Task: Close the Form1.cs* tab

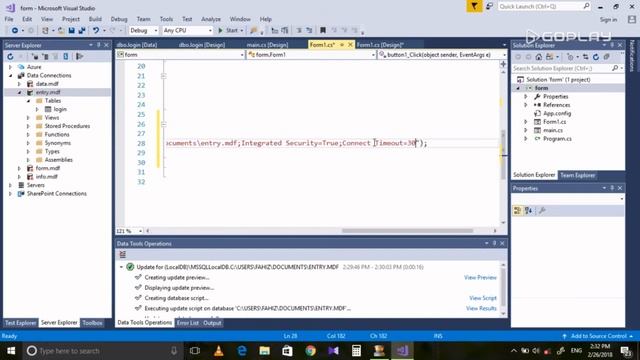Action: click(350, 45)
